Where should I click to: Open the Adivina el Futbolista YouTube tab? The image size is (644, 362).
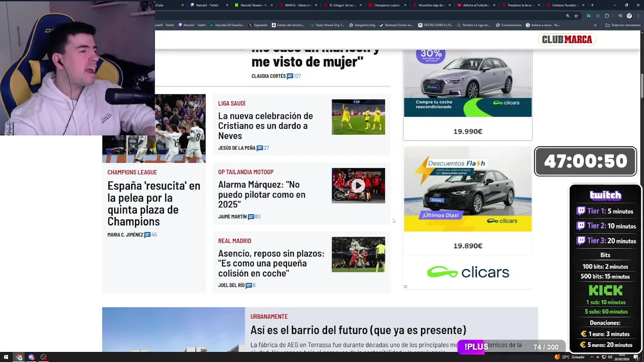(475, 5)
